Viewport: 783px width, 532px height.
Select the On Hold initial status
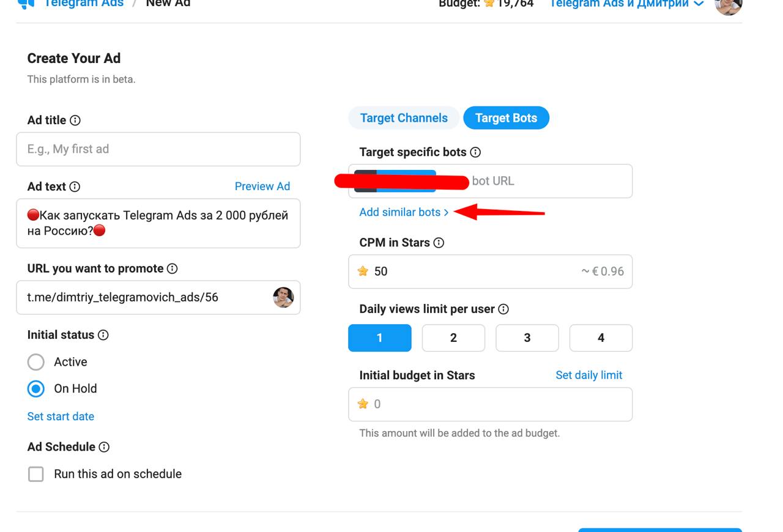point(36,389)
